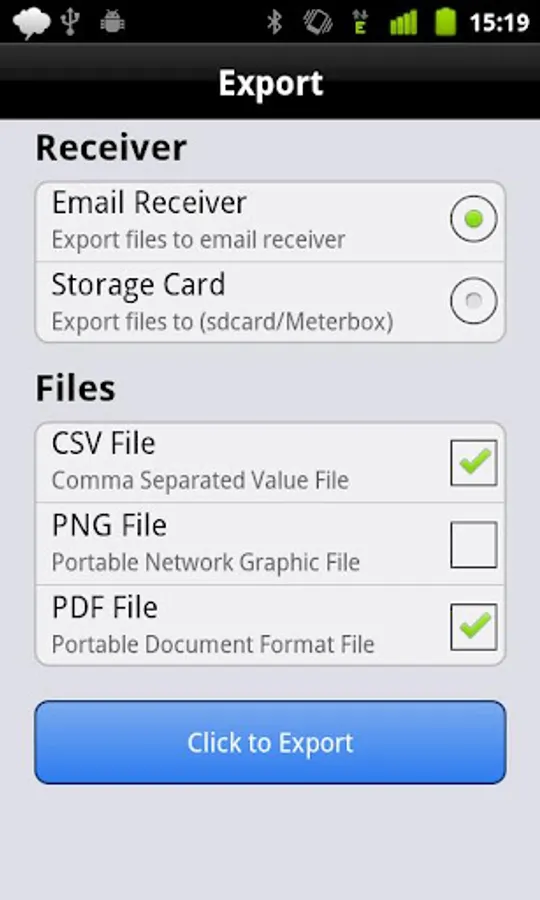Tap the 15:19 clock in status bar
This screenshot has width=540, height=900.
[x=499, y=23]
